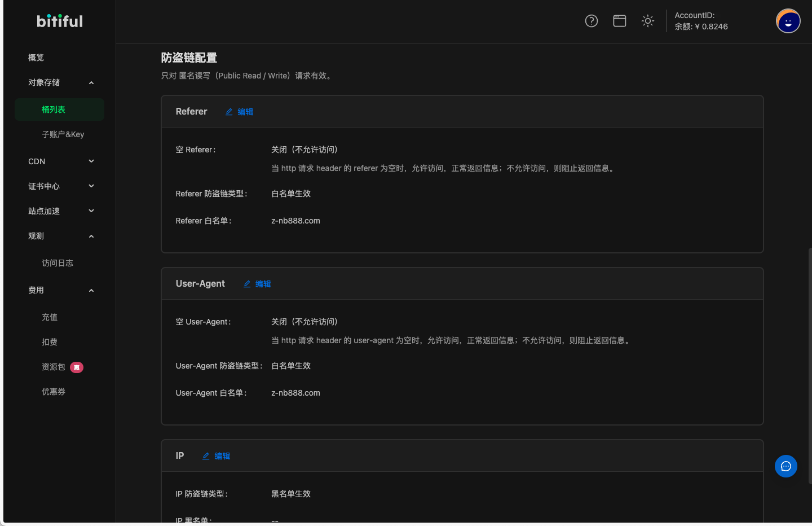Open the console window icon in header
This screenshot has width=812, height=526.
pyautogui.click(x=620, y=21)
